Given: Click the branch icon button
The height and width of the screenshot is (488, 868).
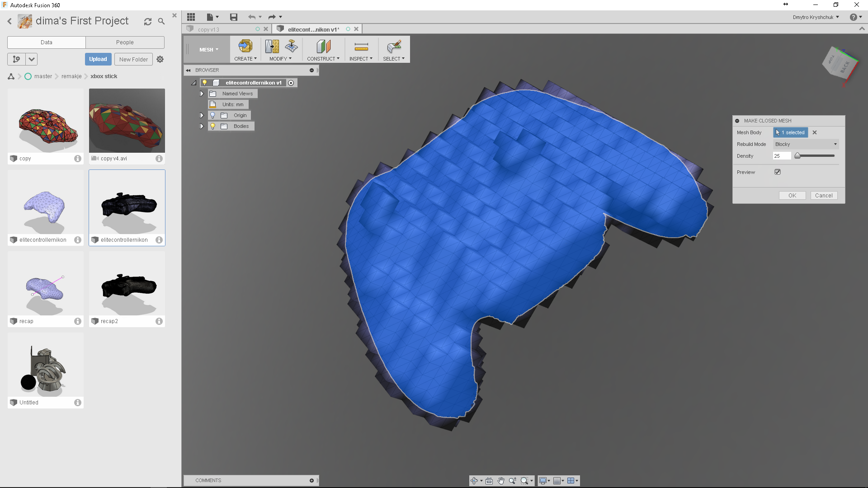Looking at the screenshot, I should pos(16,59).
